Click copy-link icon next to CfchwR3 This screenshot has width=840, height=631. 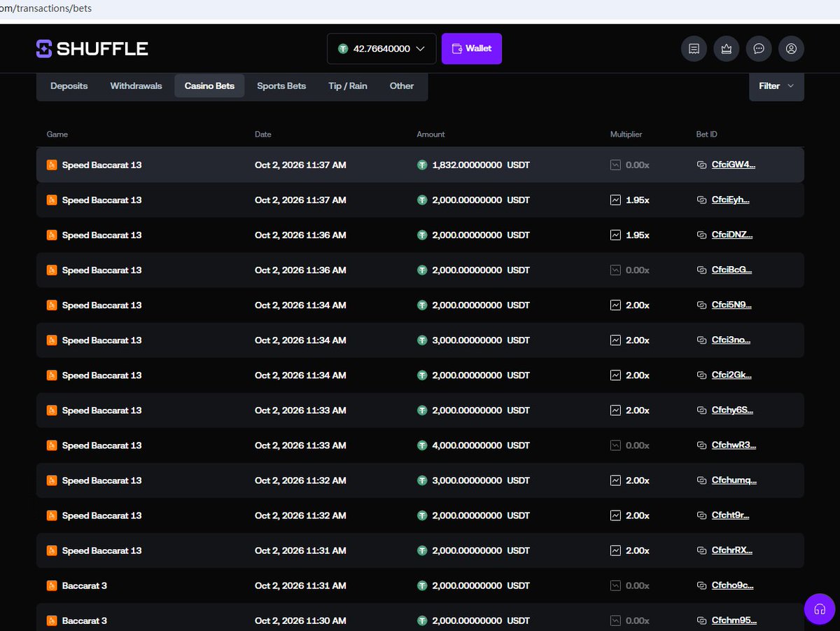coord(701,445)
